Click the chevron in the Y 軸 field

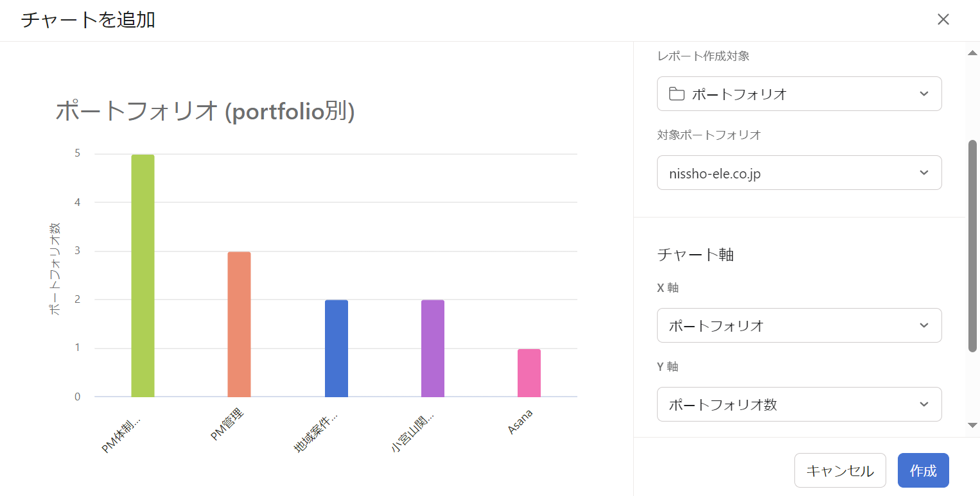[x=923, y=404]
